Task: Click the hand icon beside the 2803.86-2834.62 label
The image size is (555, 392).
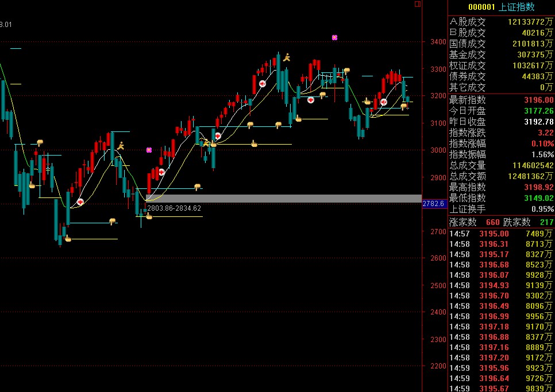Action: (x=149, y=216)
